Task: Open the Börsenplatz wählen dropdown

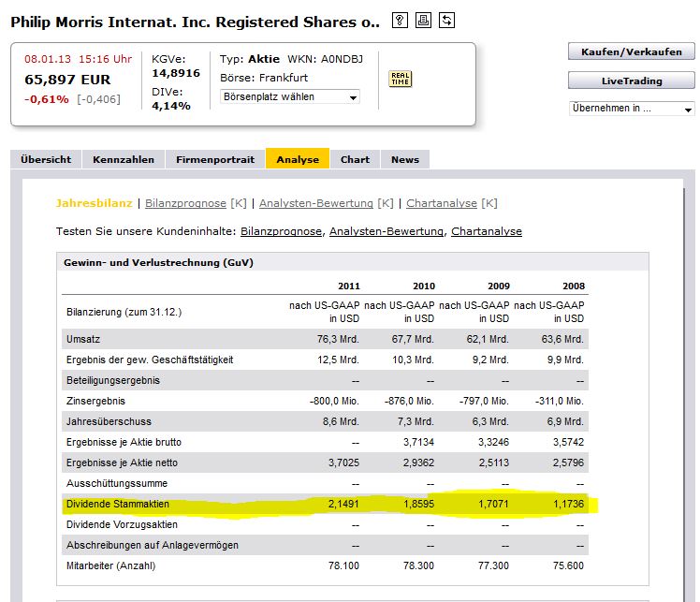Action: point(290,96)
